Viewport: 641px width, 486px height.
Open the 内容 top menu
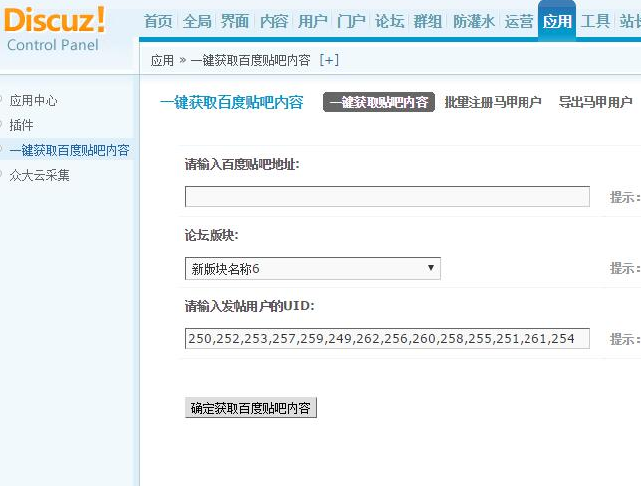(274, 21)
